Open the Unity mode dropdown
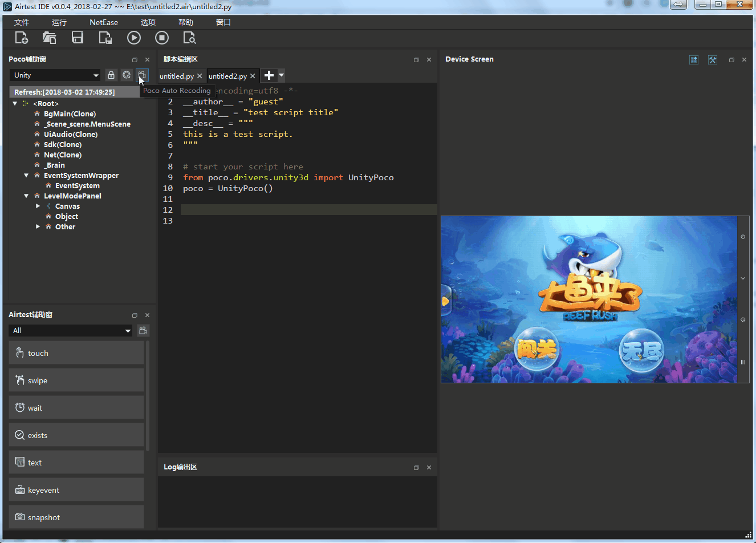The width and height of the screenshot is (756, 543). click(x=55, y=75)
